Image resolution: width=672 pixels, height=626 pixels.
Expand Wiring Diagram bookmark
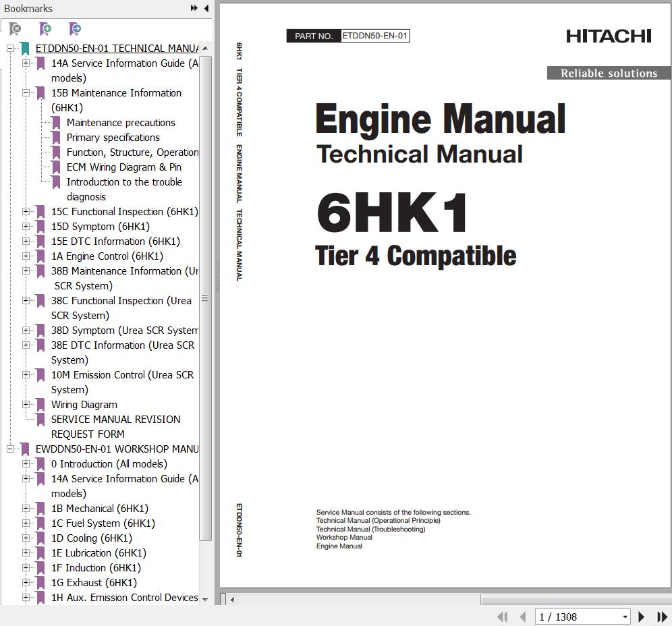coord(26,404)
